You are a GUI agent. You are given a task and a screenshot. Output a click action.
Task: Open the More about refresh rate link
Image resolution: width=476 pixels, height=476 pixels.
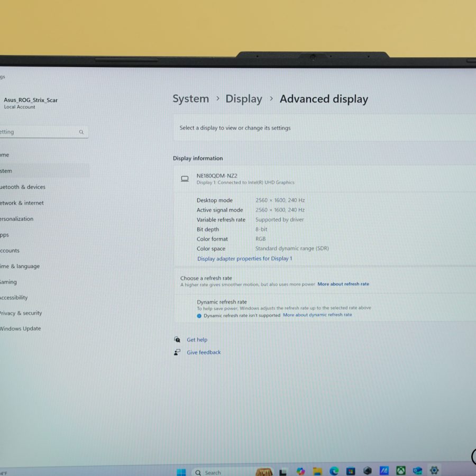pos(343,284)
